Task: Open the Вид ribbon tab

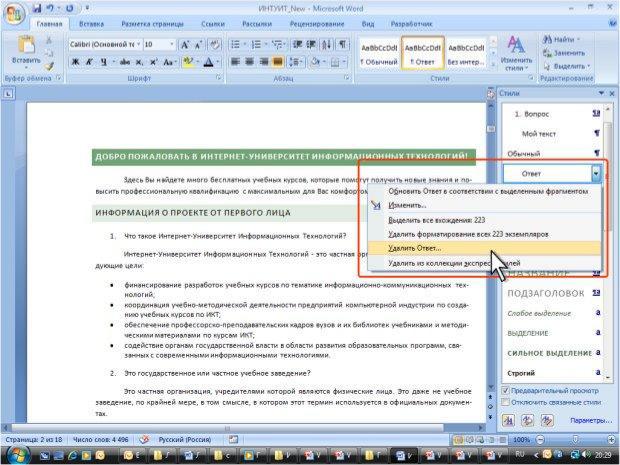Action: click(368, 24)
